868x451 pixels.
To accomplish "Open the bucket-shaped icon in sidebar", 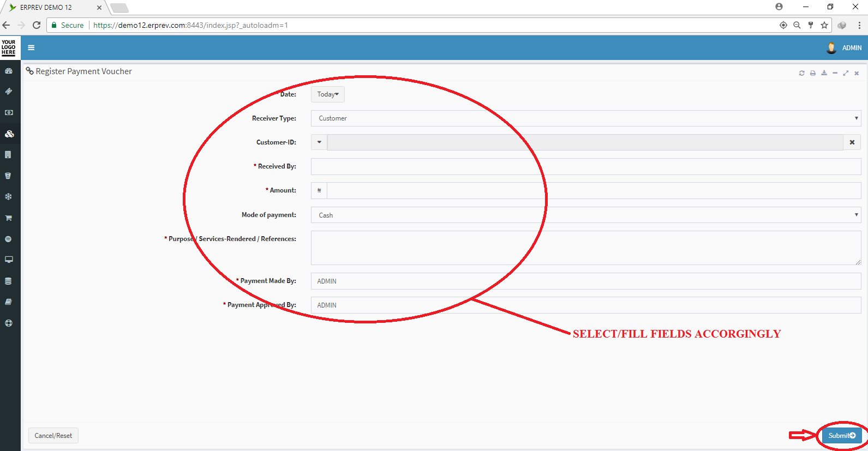I will [8, 176].
